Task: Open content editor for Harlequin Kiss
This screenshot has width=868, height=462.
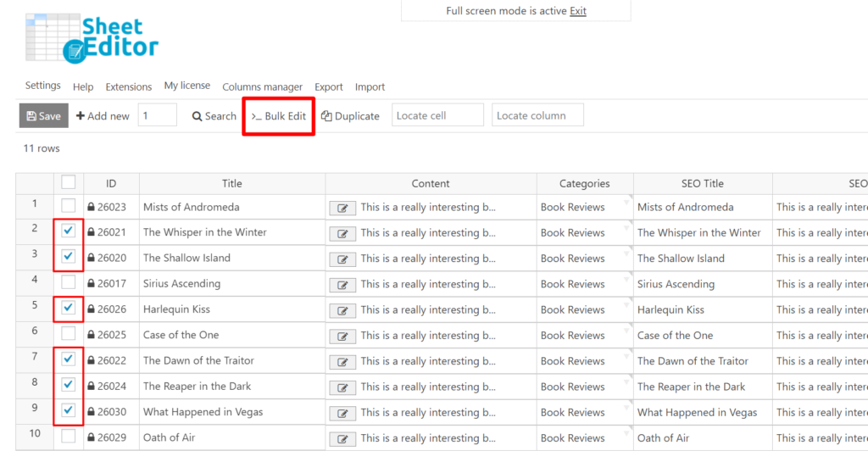Action: pos(342,311)
